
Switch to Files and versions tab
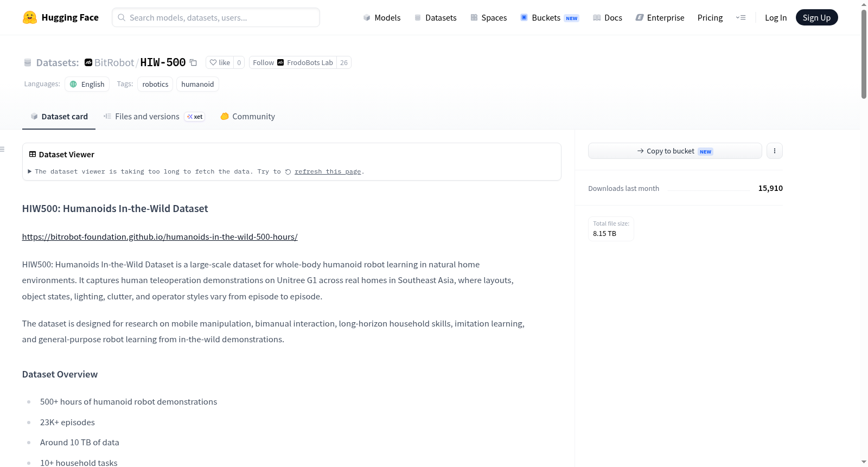(154, 117)
